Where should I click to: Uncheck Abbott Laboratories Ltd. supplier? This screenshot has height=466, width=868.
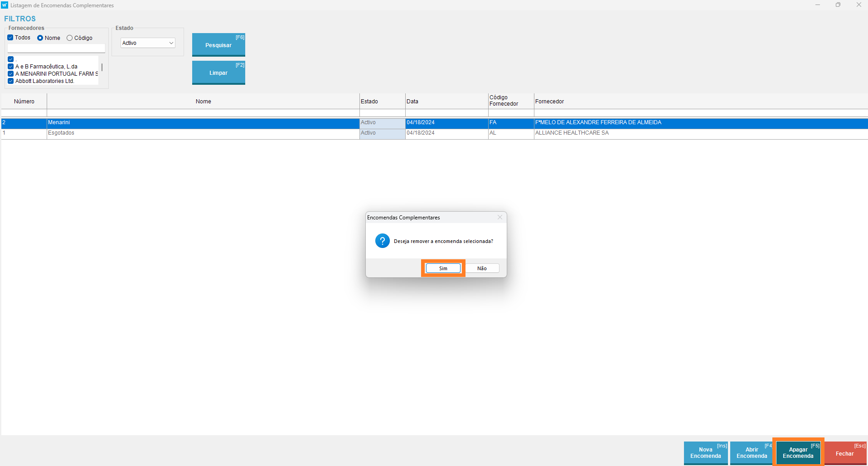11,81
